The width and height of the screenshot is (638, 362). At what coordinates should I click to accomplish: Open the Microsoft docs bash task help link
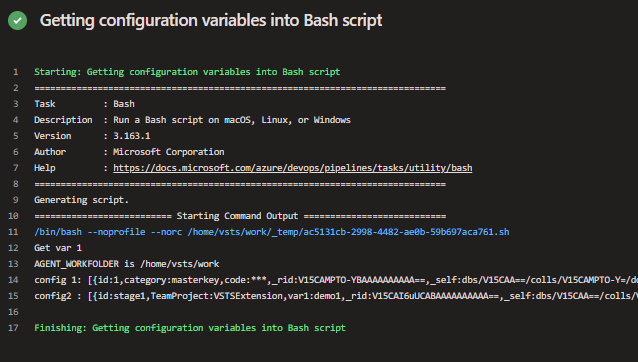click(293, 168)
